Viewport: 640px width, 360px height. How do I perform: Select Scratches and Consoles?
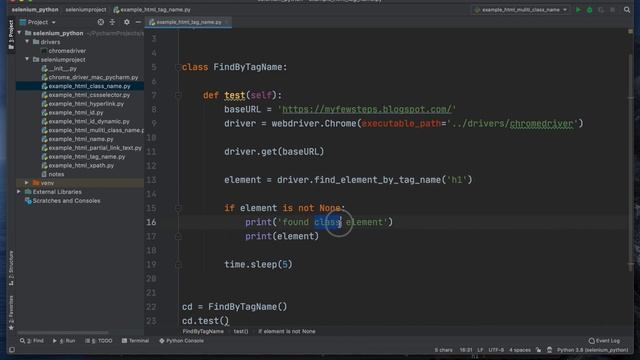pyautogui.click(x=66, y=201)
